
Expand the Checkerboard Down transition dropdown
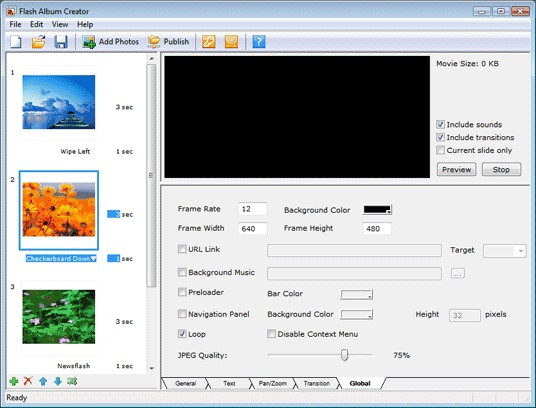pyautogui.click(x=93, y=259)
